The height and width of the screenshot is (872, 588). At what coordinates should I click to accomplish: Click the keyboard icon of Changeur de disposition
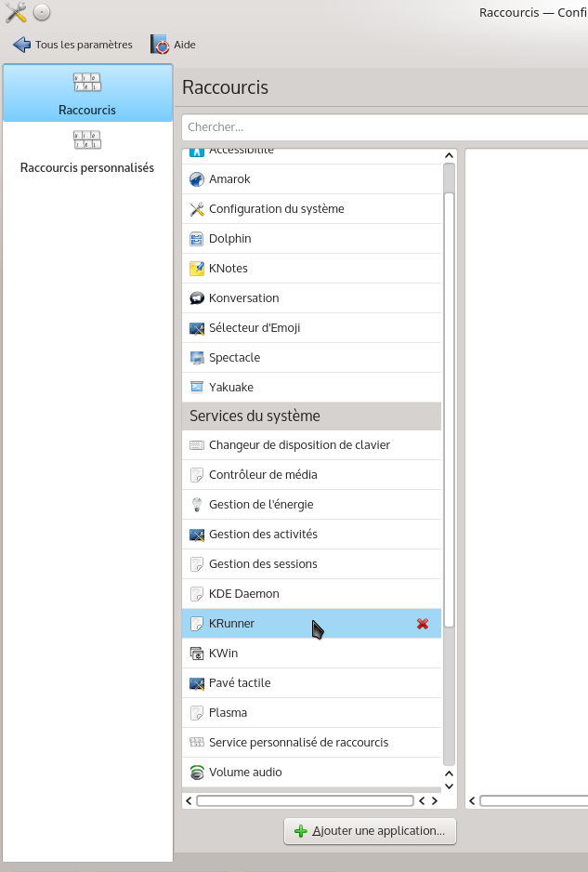click(197, 445)
